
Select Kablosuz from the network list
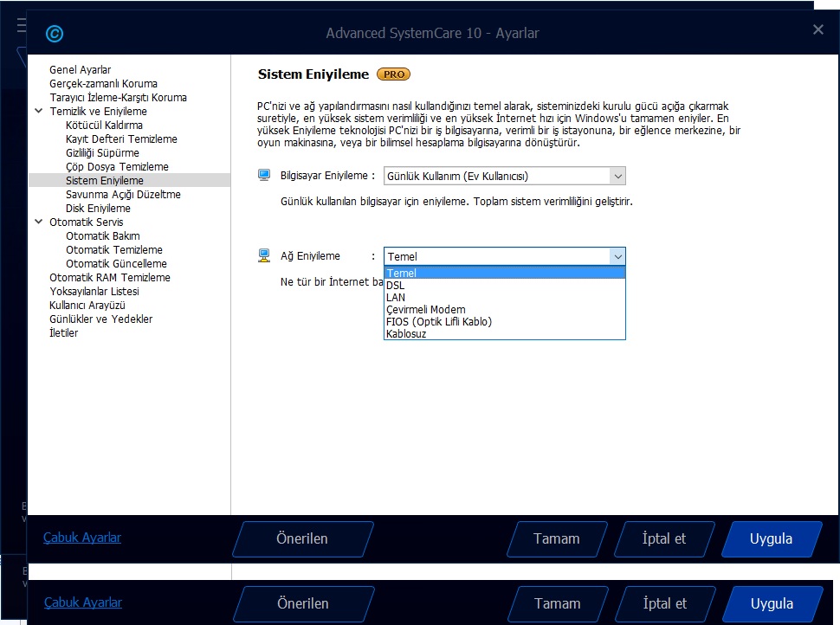point(505,333)
